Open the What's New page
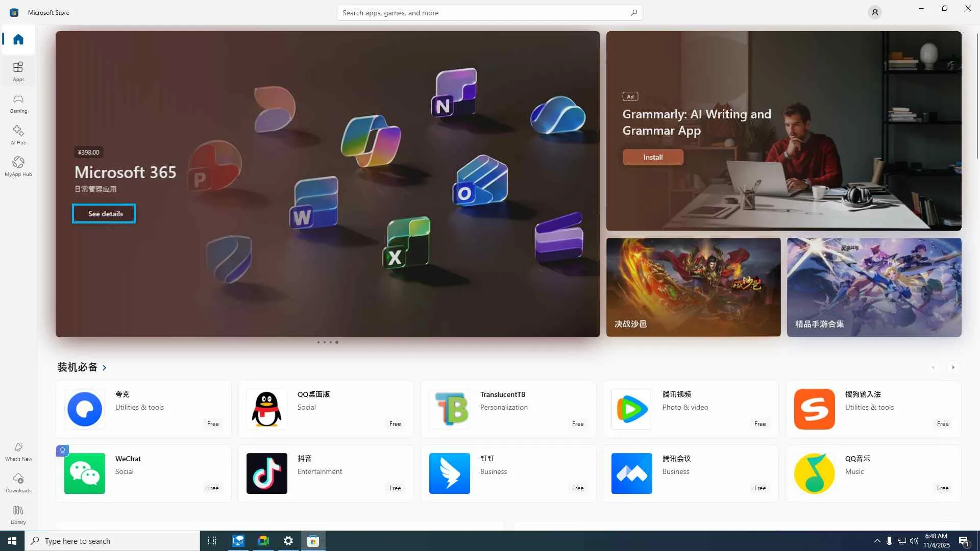The height and width of the screenshot is (551, 980). (18, 451)
